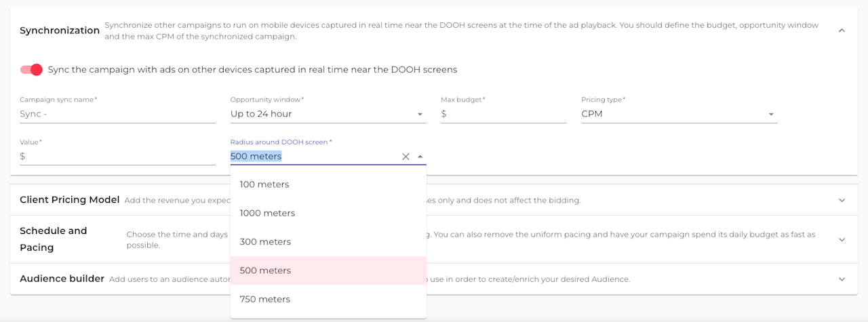Choose 1000 meters from the list

click(267, 213)
